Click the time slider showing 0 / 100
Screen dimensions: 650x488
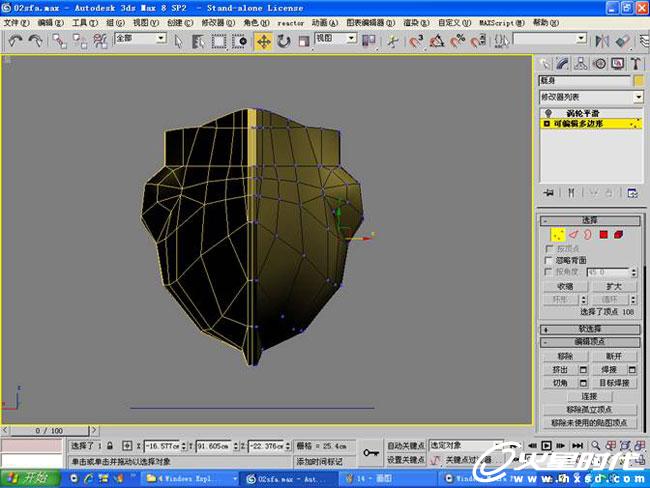[49, 431]
